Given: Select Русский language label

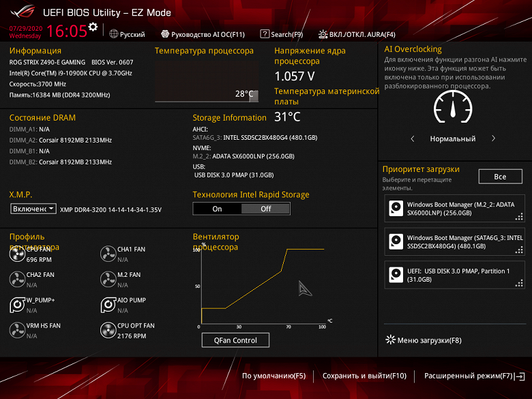Looking at the screenshot, I should click(x=132, y=35).
